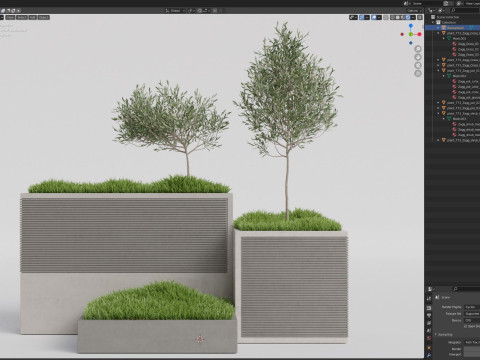Click the zoom magnifier navigation button

418,49
